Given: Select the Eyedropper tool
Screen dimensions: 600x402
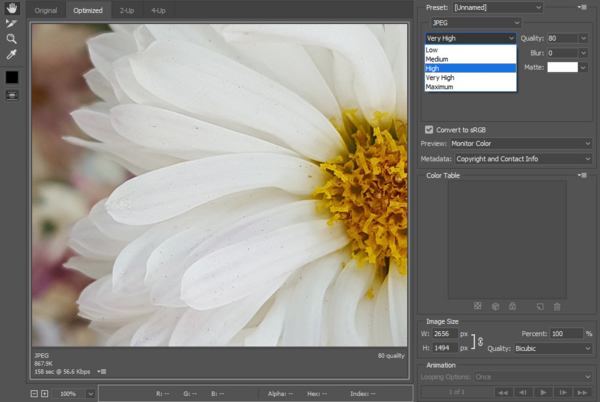Looking at the screenshot, I should click(11, 54).
